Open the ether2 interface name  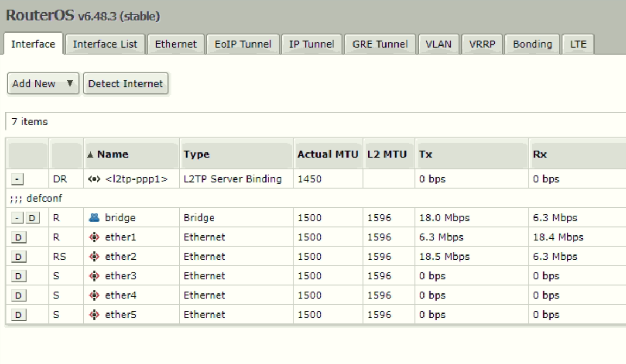tap(121, 257)
